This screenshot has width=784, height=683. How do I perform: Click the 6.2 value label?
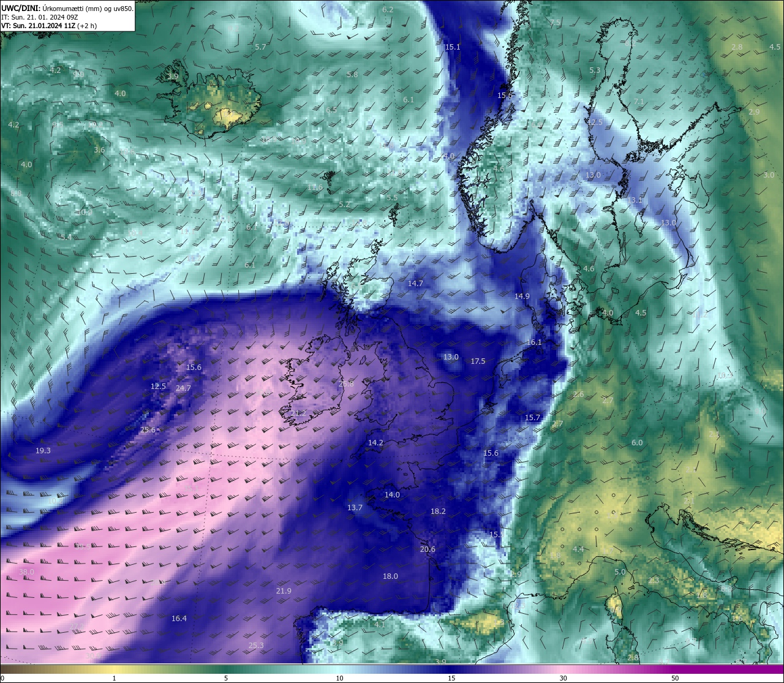click(388, 10)
